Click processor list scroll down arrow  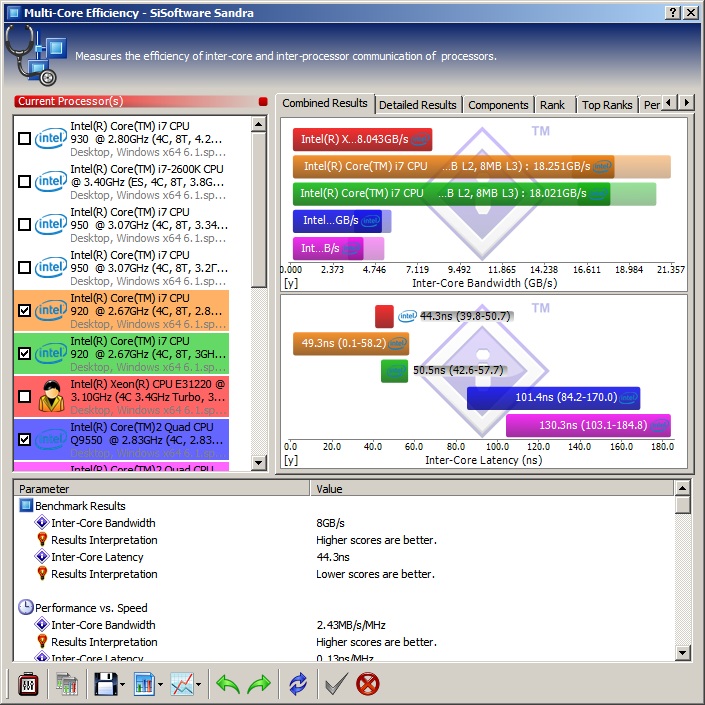[259, 462]
